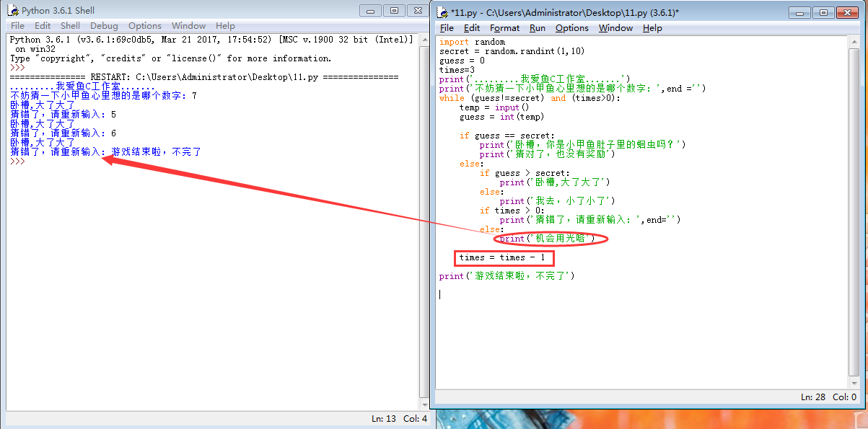Screen dimensions: 868x429
Task: Click the editor scrollbar's up arrow
Action: point(855,42)
